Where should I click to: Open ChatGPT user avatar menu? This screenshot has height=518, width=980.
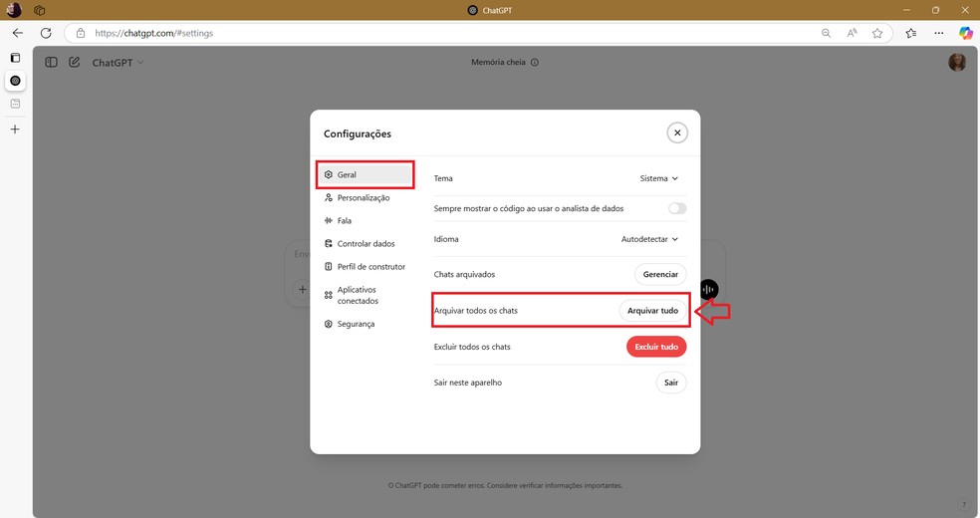pyautogui.click(x=957, y=62)
